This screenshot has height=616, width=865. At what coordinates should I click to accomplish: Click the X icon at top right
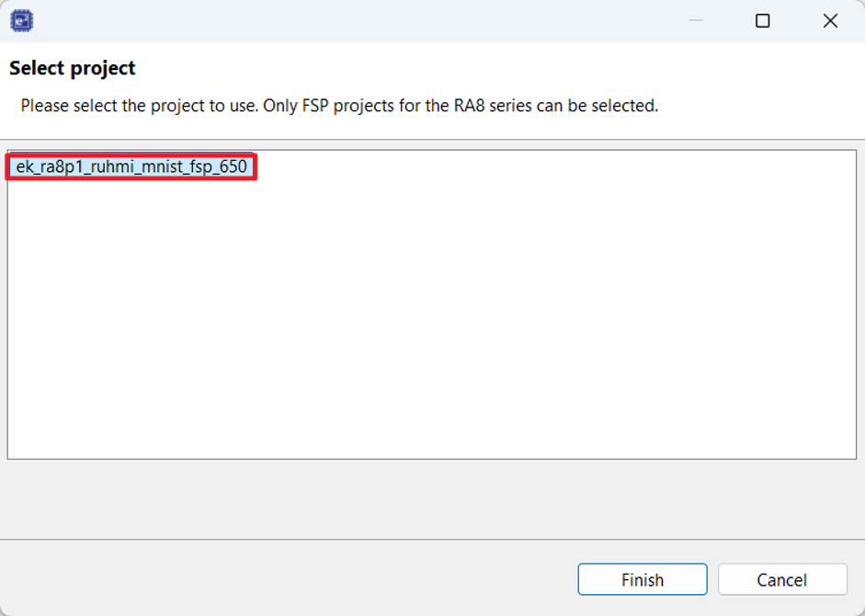[x=830, y=21]
